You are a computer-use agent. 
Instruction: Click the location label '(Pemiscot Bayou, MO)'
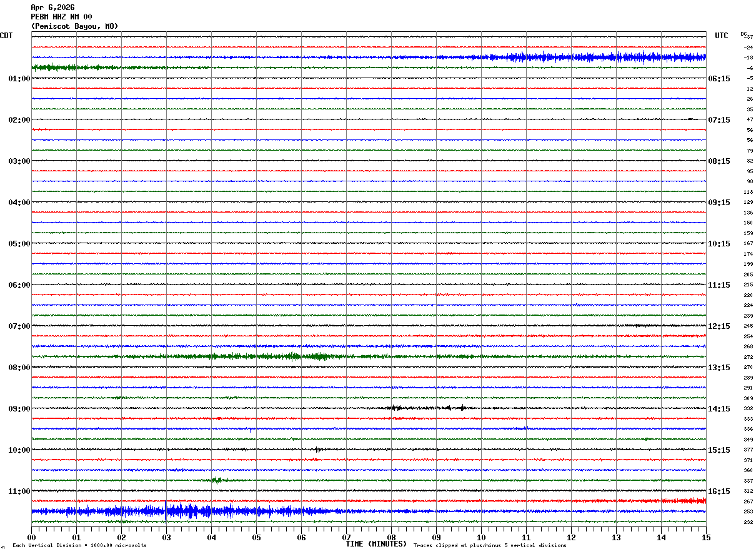pos(74,26)
